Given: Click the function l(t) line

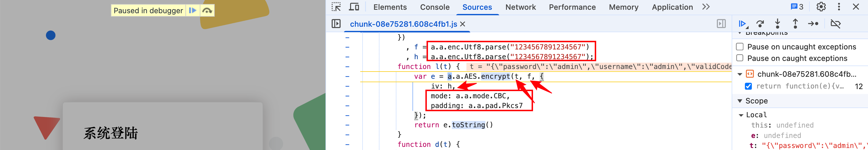Looking at the screenshot, I should tap(429, 67).
